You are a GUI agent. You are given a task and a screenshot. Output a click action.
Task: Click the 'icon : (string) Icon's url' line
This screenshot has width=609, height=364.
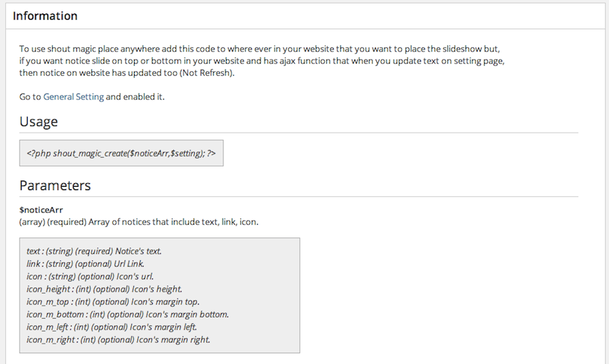pos(90,277)
